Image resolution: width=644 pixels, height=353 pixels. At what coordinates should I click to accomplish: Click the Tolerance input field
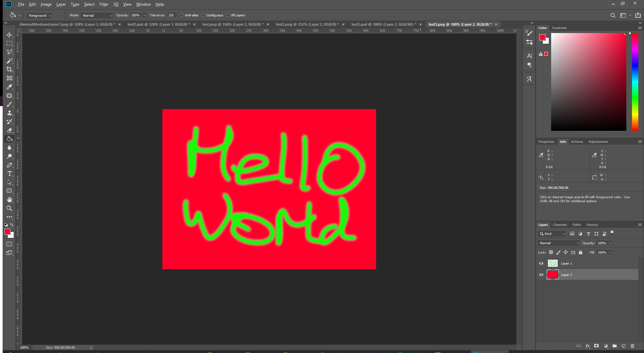point(172,15)
